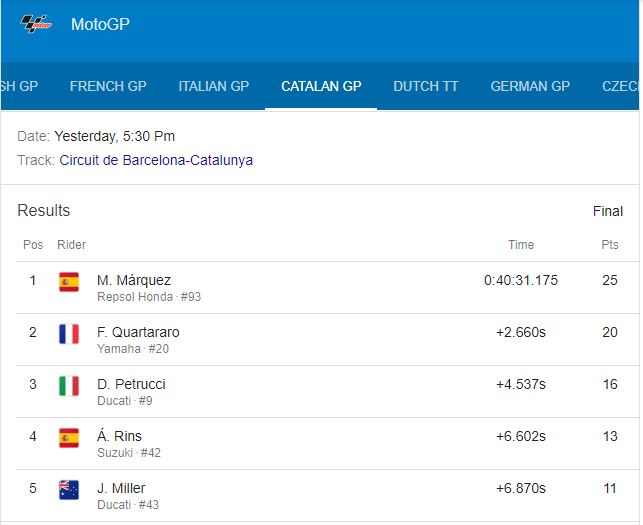
Task: Go to the Dutch TT tab
Action: 426,87
